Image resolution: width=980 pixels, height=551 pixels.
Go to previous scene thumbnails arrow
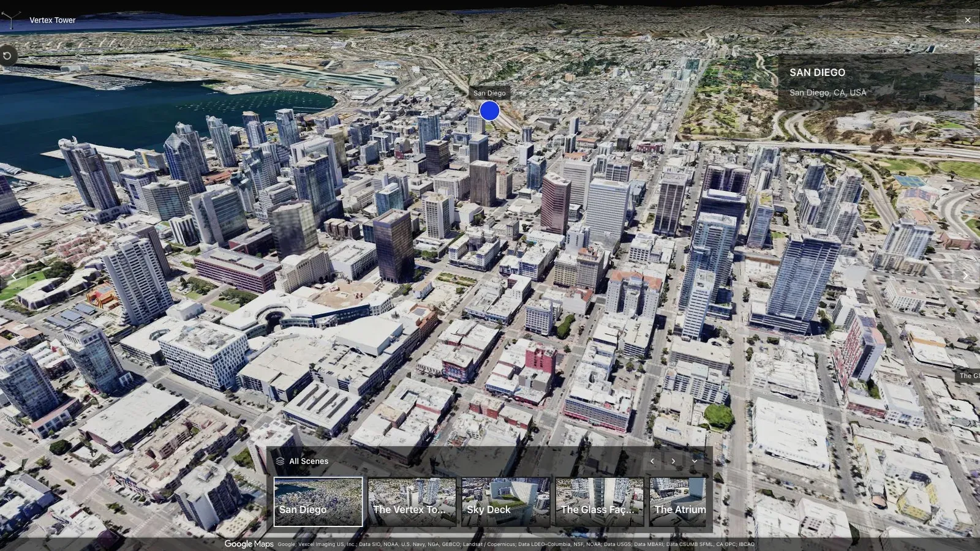coord(652,461)
